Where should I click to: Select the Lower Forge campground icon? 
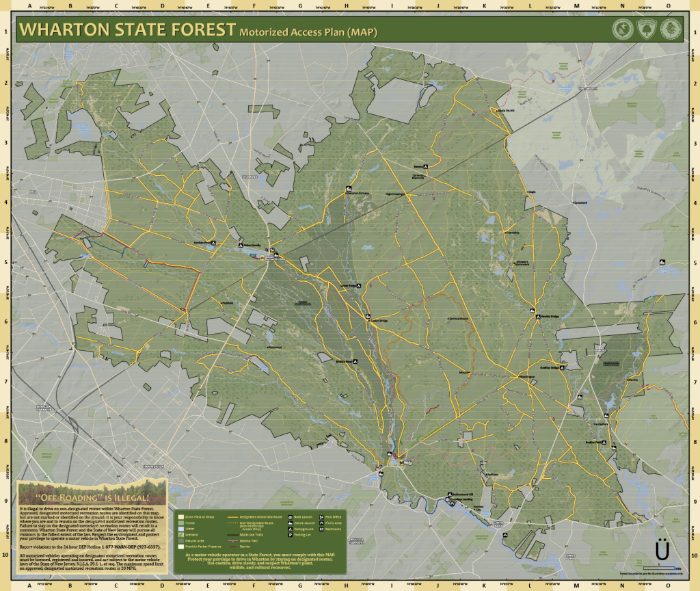[358, 286]
